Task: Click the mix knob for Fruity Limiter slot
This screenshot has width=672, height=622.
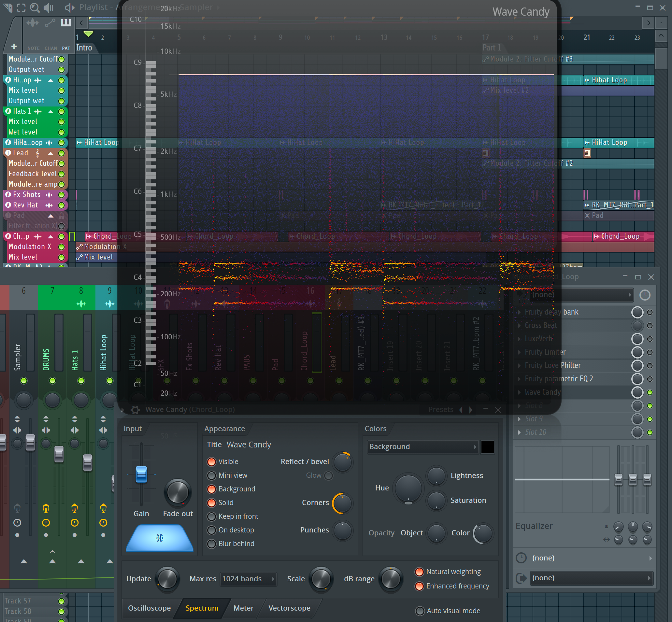Action: 637,352
